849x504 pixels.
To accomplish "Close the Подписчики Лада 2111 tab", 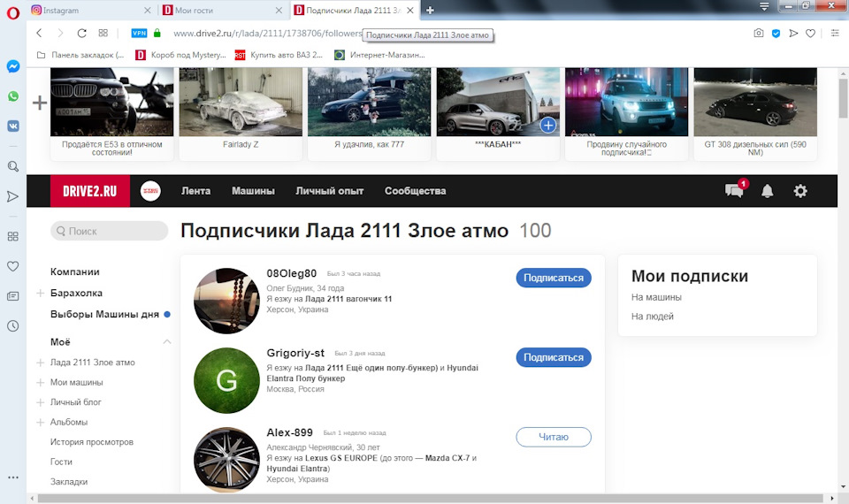I will click(x=410, y=11).
